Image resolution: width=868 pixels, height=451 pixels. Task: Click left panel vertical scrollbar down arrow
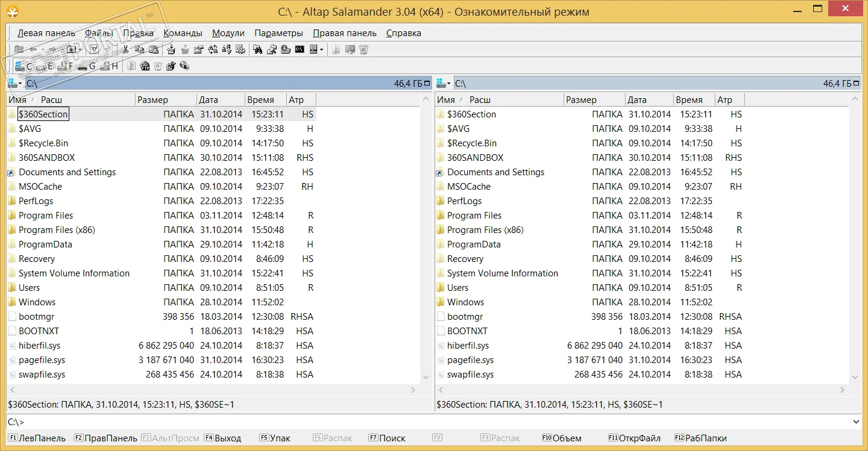(x=426, y=377)
